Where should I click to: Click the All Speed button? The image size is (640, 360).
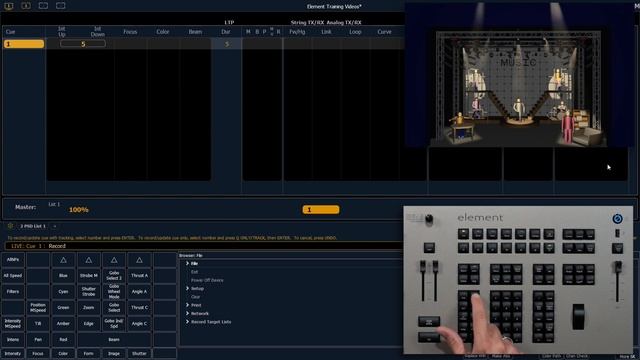[13, 276]
